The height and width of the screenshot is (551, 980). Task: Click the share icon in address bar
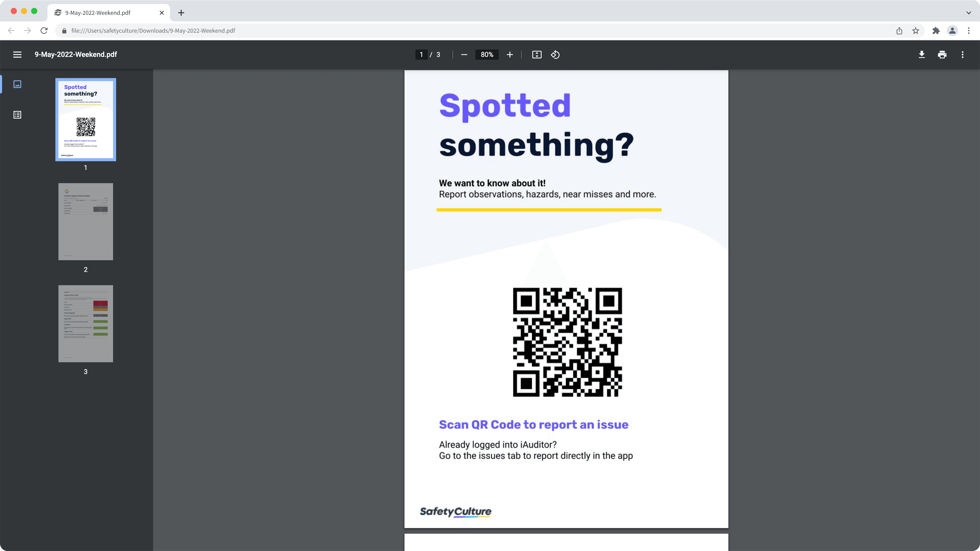point(899,30)
